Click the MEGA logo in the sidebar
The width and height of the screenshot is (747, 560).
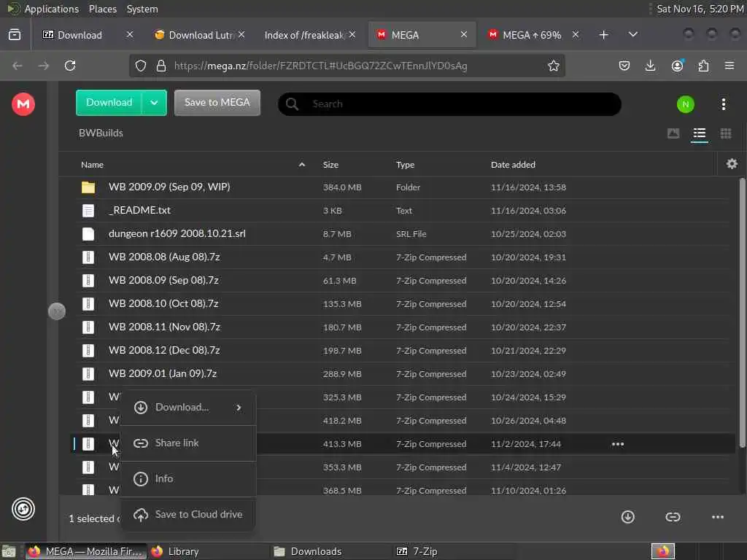point(23,104)
